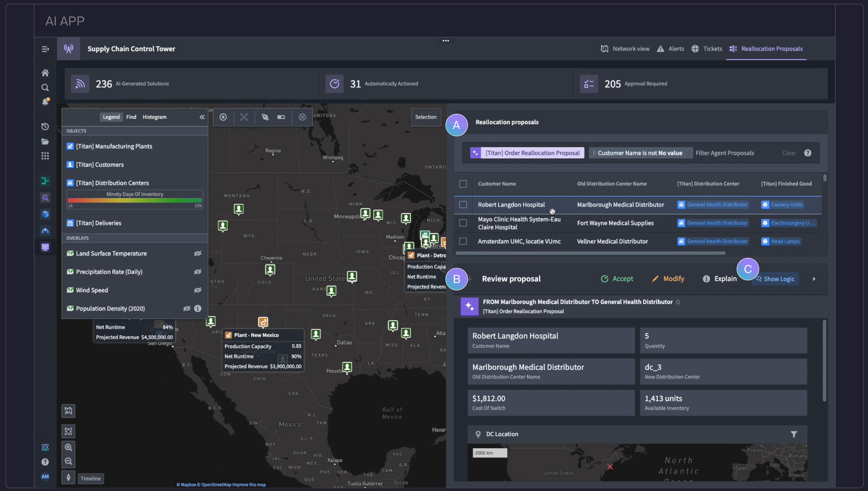Tick the Amsterdam UMC row checkbox
Viewport: 868px width, 491px height.
(x=463, y=241)
